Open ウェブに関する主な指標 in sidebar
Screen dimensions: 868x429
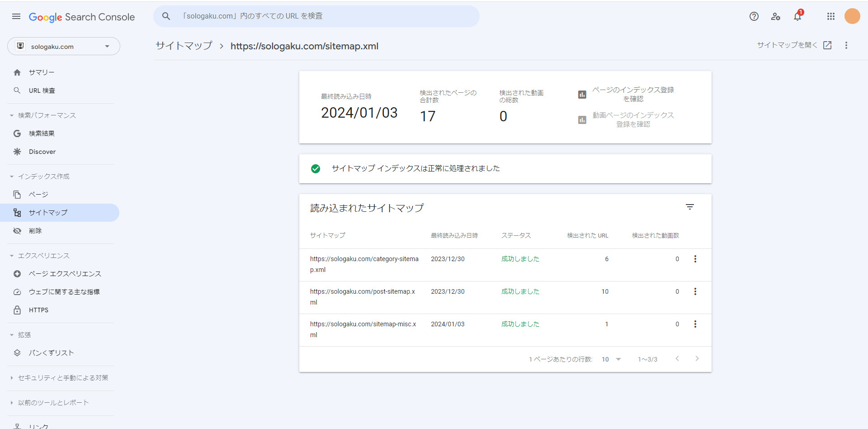point(64,292)
